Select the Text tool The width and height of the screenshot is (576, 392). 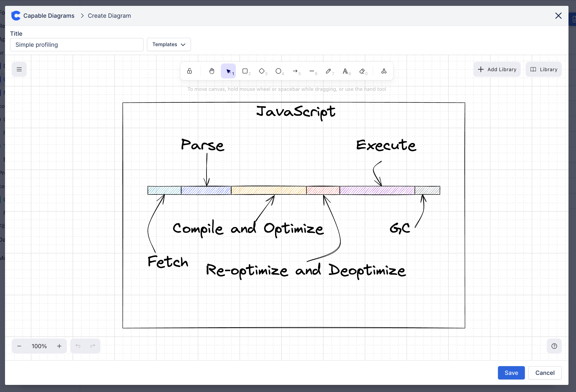pos(345,71)
